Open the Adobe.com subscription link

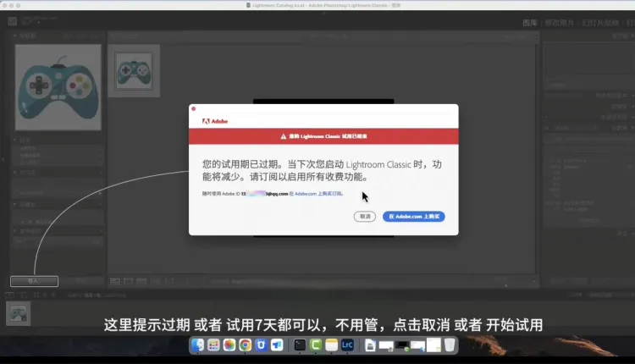[x=318, y=194]
